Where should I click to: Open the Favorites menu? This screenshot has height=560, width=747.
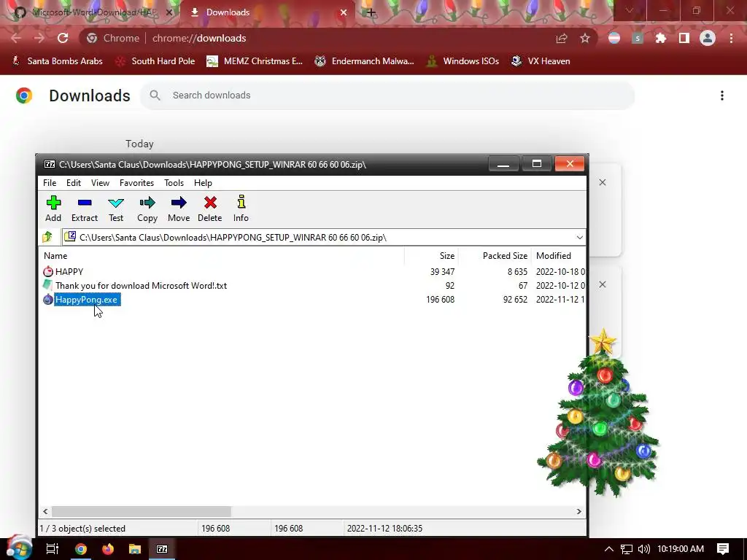[136, 183]
